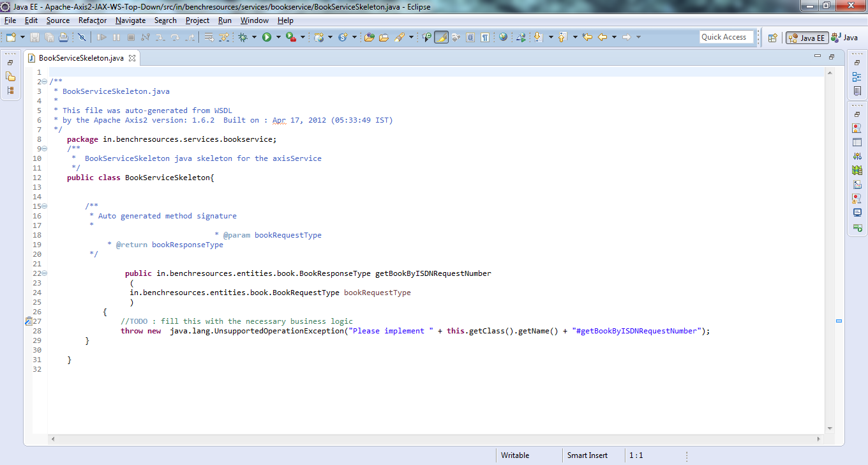Viewport: 868px width, 465px height.
Task: Click the Save All icon
Action: [49, 37]
